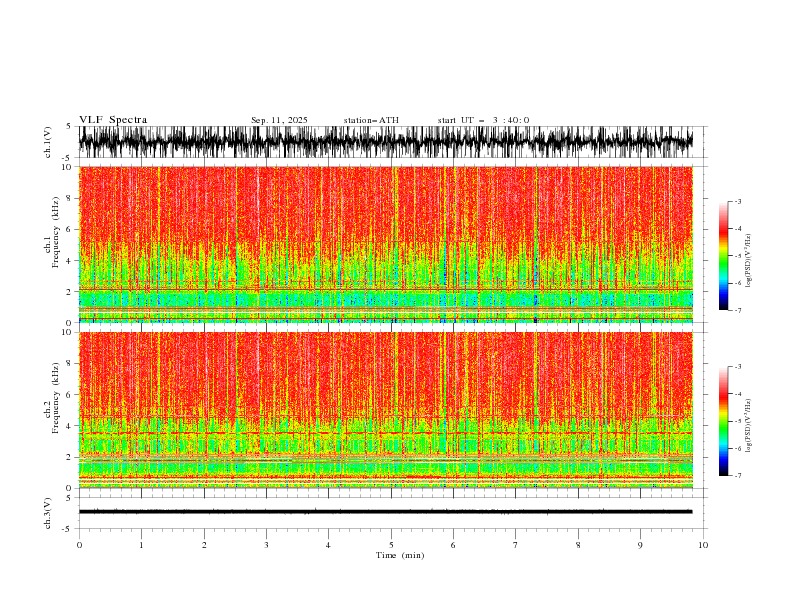
Task: Click the ch.3 flat waveform trace
Action: 385,512
